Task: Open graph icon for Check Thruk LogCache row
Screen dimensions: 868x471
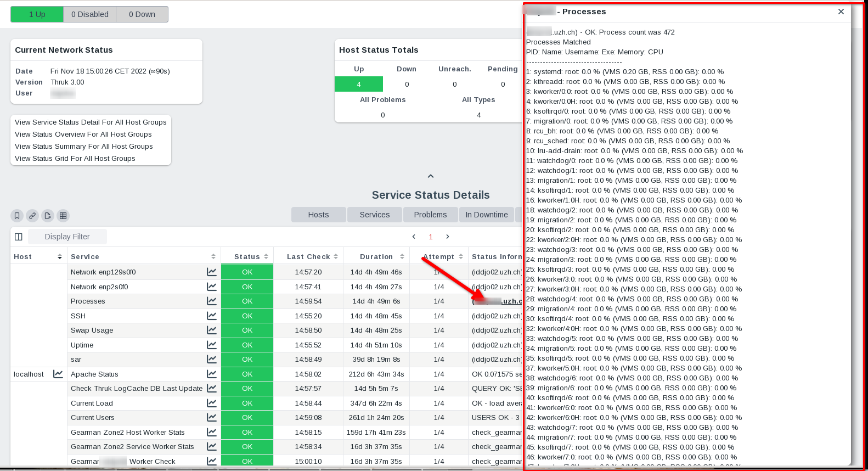Action: point(211,388)
